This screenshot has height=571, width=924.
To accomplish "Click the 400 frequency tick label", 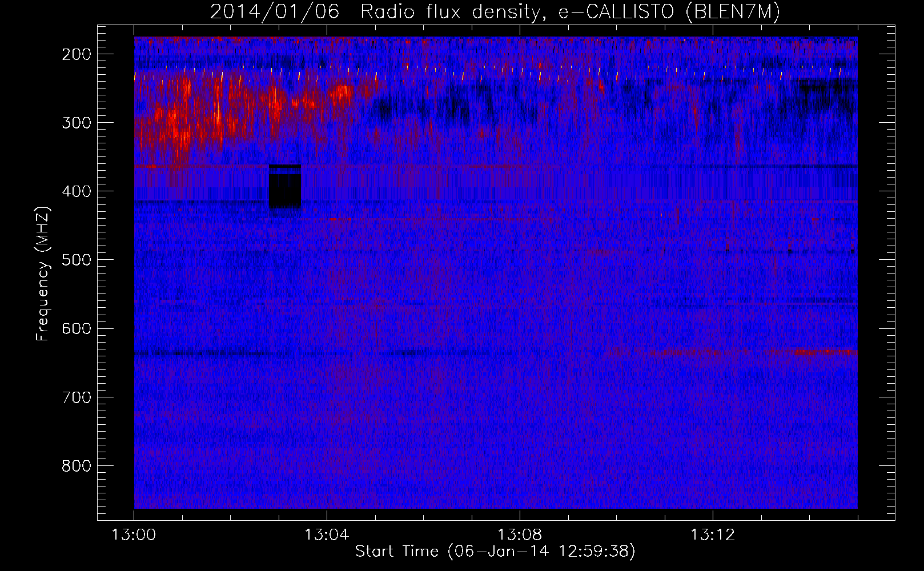I will 77,191.
